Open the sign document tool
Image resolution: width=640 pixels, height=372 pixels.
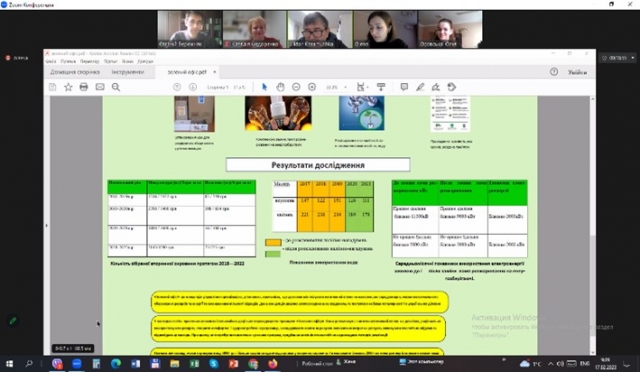click(x=436, y=87)
